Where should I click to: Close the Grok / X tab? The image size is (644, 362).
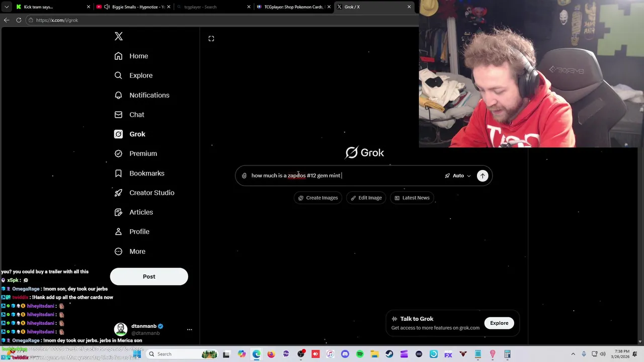(409, 7)
